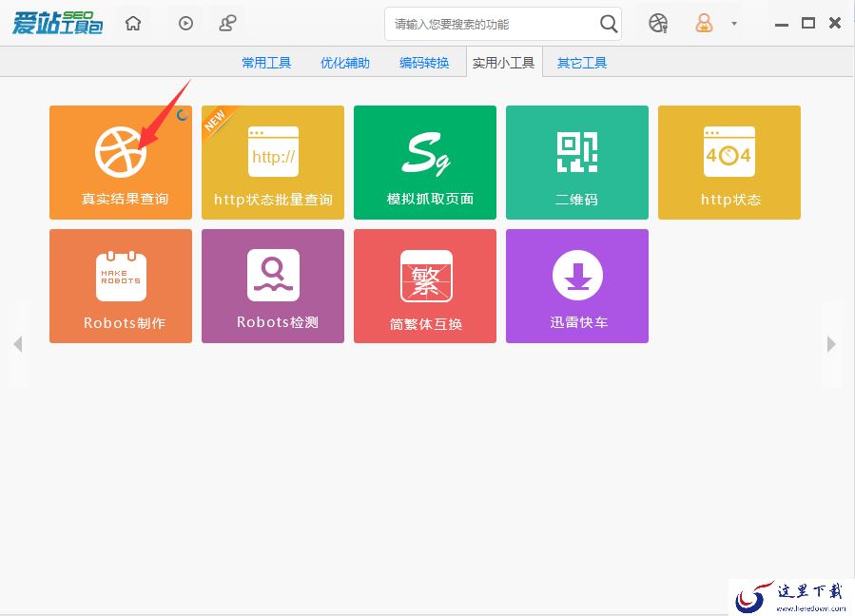The image size is (855, 616).
Task: Open the Robots制作 tool
Action: (x=121, y=286)
